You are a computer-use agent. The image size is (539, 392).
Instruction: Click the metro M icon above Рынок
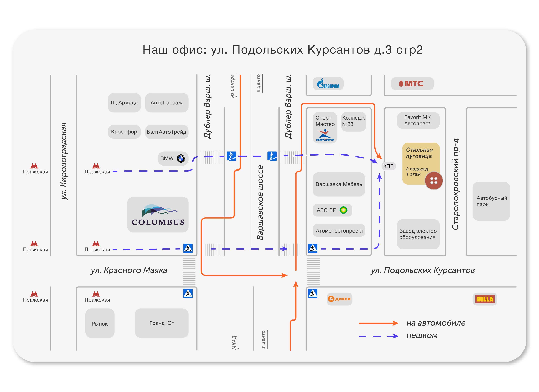[96, 294]
